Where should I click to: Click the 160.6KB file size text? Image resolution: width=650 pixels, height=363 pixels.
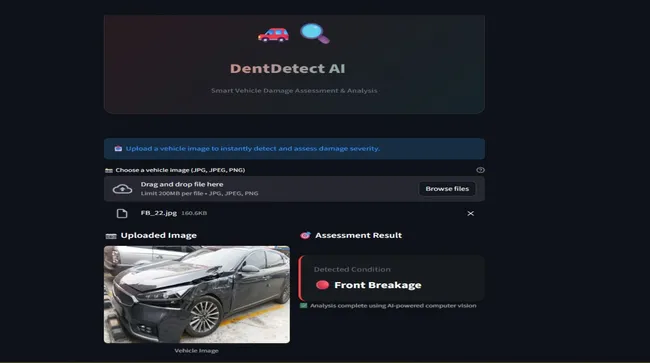pyautogui.click(x=194, y=213)
